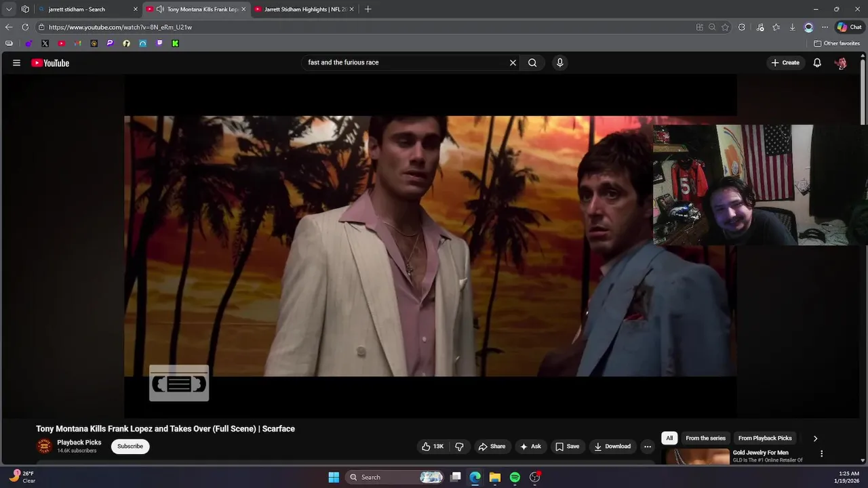Open the X bookmark in the favorites bar
Image resolution: width=868 pixels, height=488 pixels.
point(45,43)
